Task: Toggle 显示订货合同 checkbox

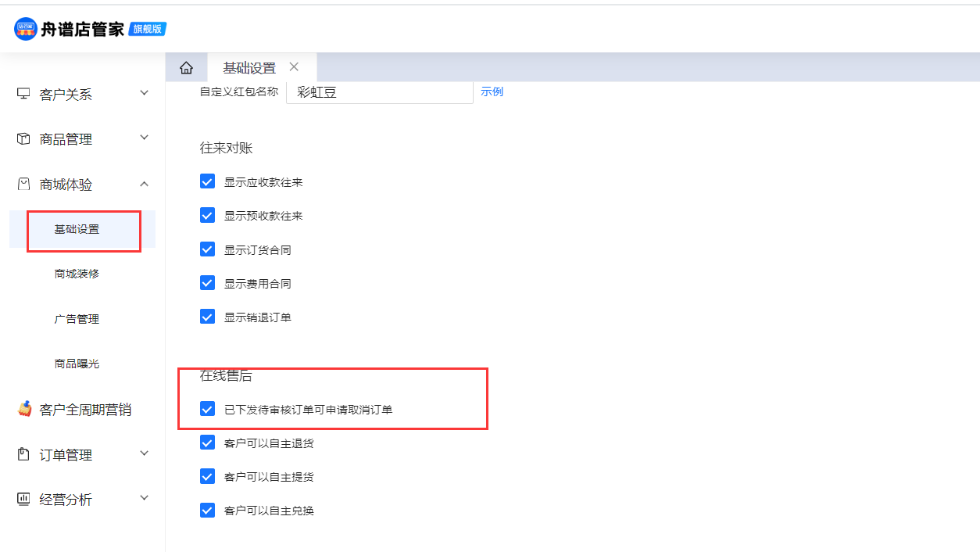Action: click(x=207, y=249)
